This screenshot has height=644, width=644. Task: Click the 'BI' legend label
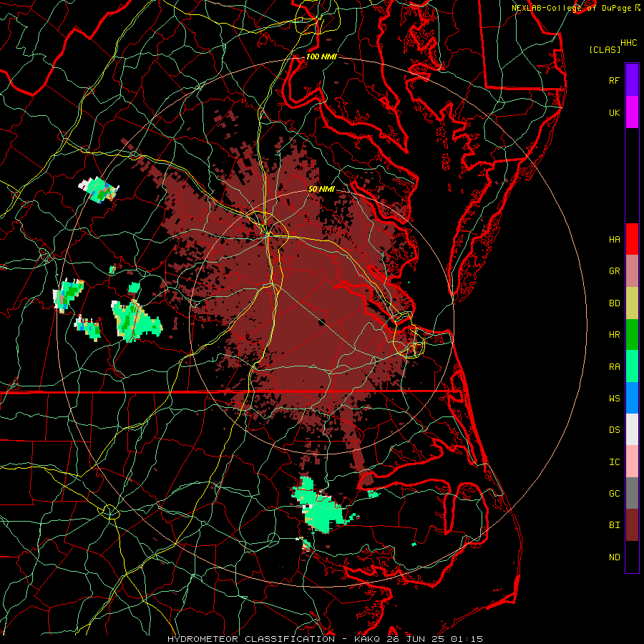pos(615,525)
